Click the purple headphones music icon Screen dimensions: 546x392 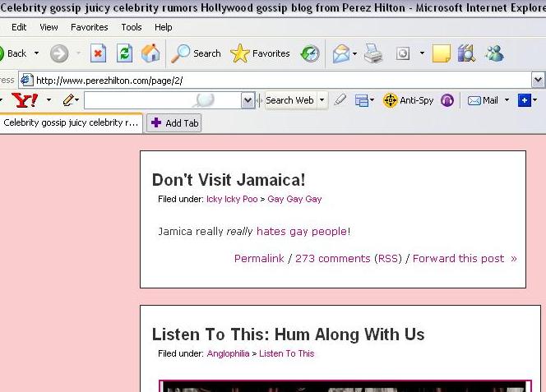[x=447, y=100]
